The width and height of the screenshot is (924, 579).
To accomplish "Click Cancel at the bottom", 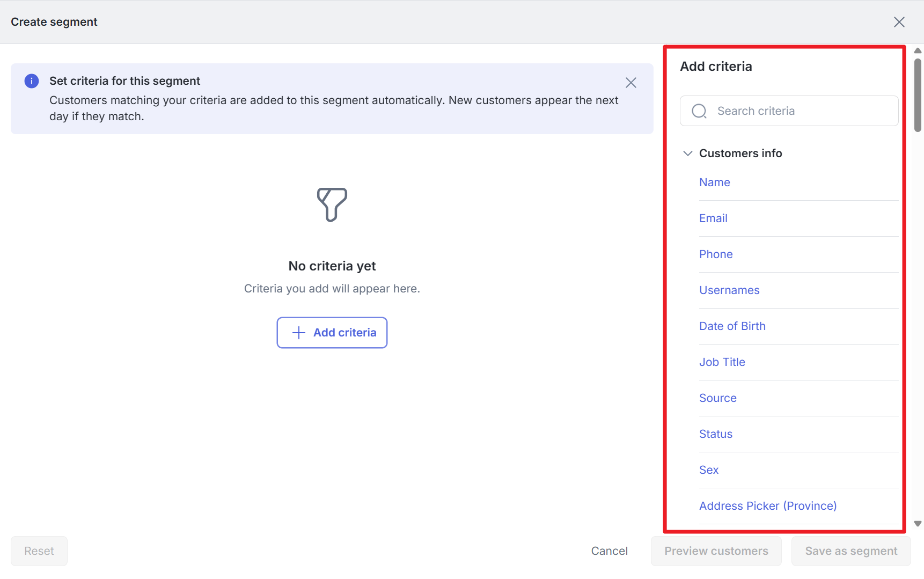I will [x=609, y=551].
